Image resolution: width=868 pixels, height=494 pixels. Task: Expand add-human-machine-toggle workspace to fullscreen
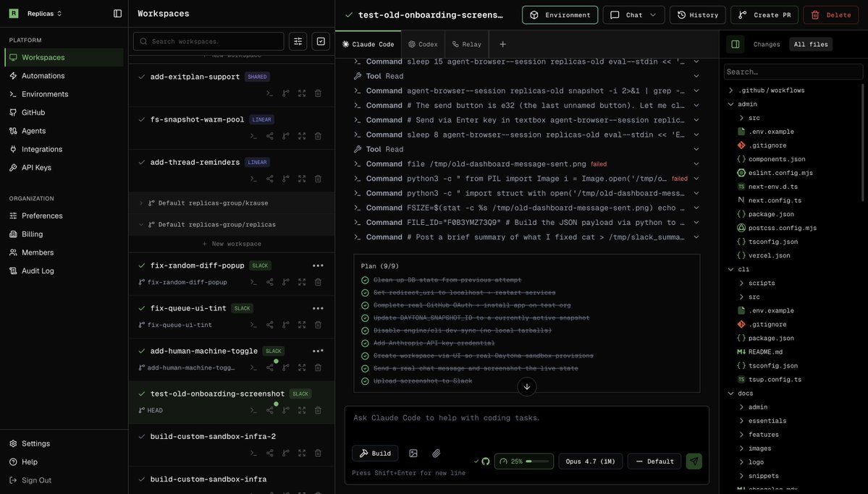pyautogui.click(x=302, y=367)
